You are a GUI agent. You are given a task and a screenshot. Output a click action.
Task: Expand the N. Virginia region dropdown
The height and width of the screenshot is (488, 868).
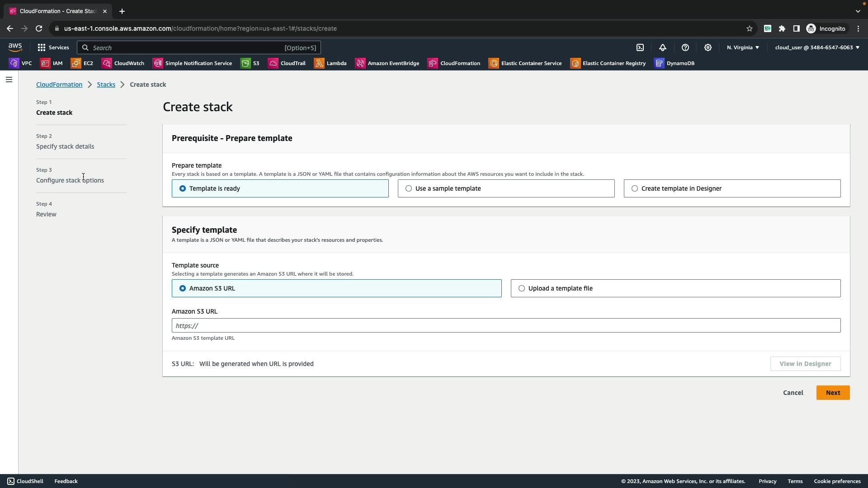[743, 47]
